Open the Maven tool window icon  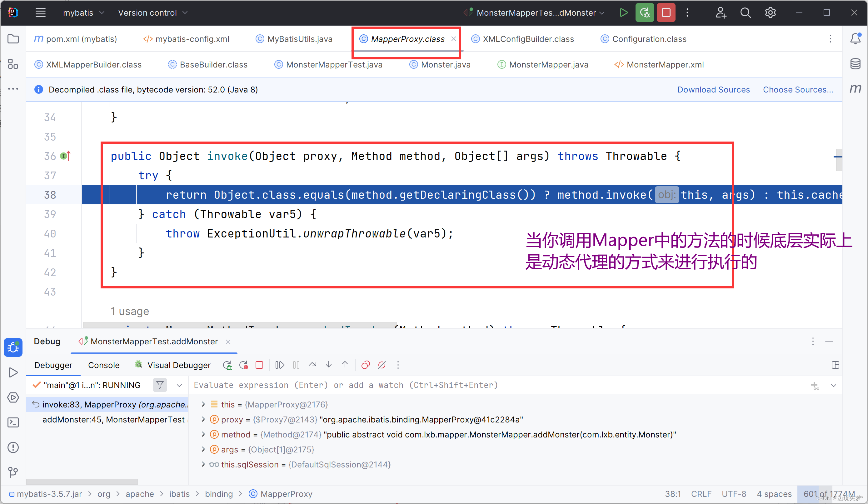point(855,89)
